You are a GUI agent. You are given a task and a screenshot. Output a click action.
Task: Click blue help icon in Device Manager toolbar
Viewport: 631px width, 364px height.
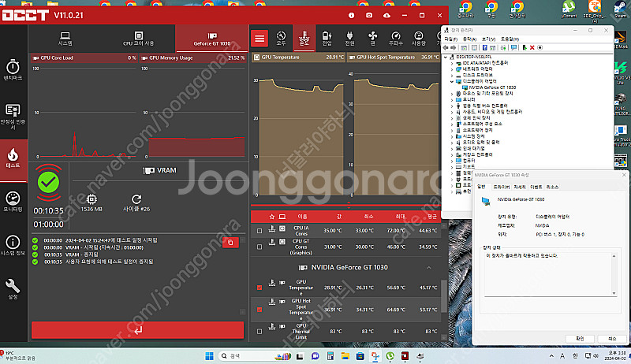pos(485,47)
